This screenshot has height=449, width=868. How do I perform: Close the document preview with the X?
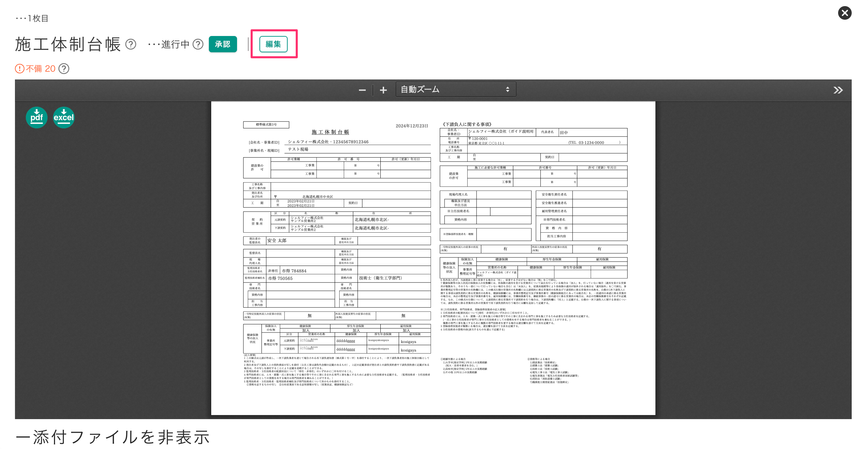(x=845, y=13)
